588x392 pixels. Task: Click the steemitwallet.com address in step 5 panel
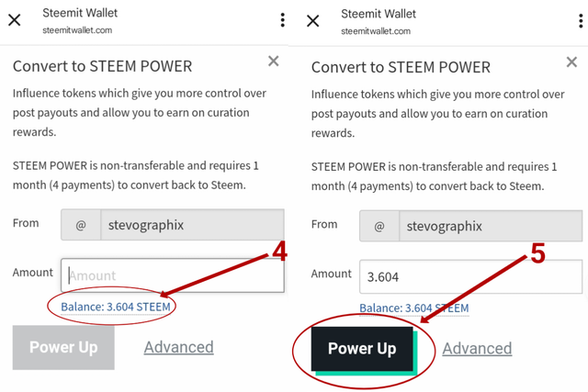pyautogui.click(x=376, y=31)
